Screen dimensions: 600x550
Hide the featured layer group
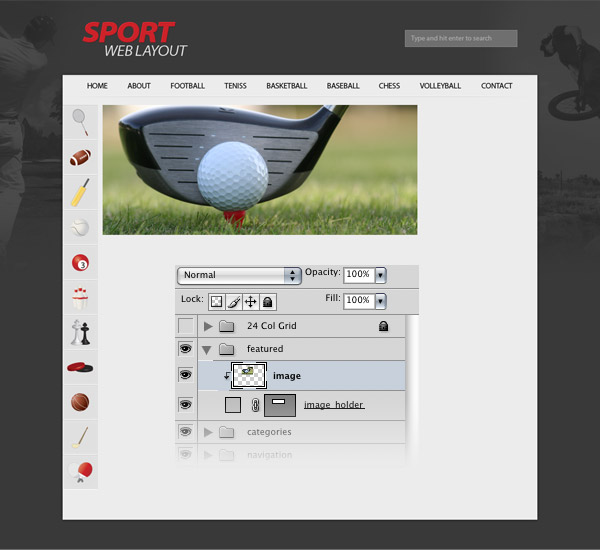[x=186, y=349]
